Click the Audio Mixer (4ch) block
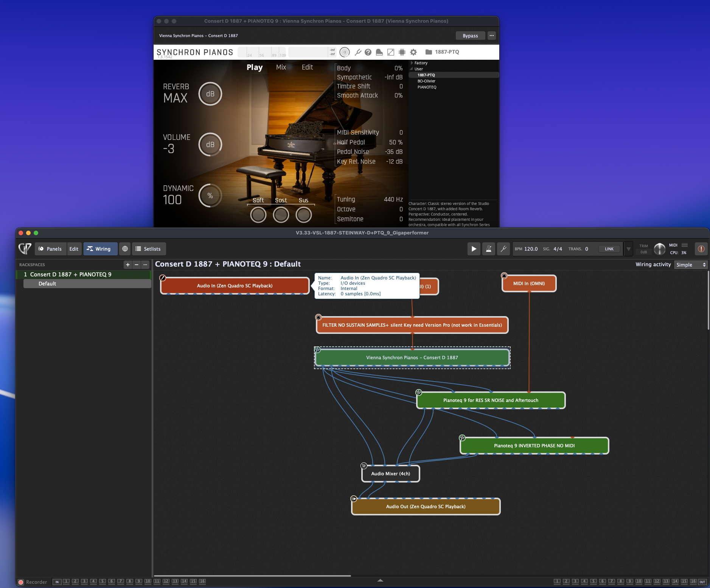The width and height of the screenshot is (710, 588). [391, 473]
